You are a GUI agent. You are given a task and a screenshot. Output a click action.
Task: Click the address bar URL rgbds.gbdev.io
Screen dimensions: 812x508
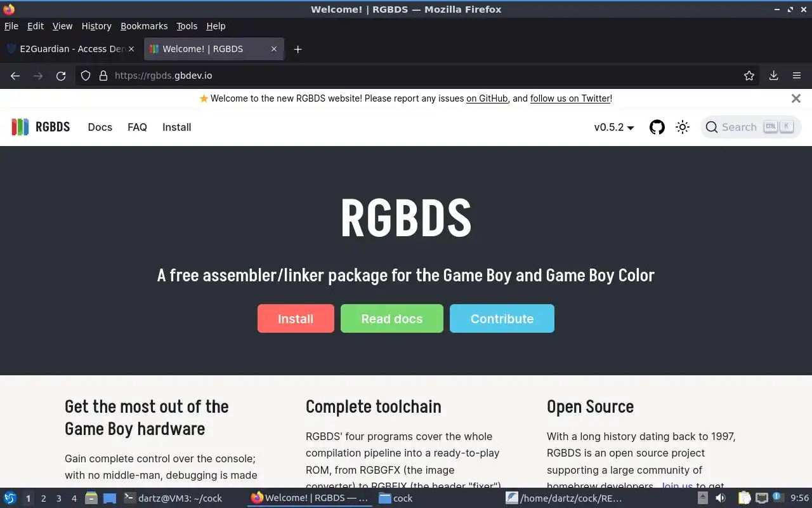(x=163, y=76)
